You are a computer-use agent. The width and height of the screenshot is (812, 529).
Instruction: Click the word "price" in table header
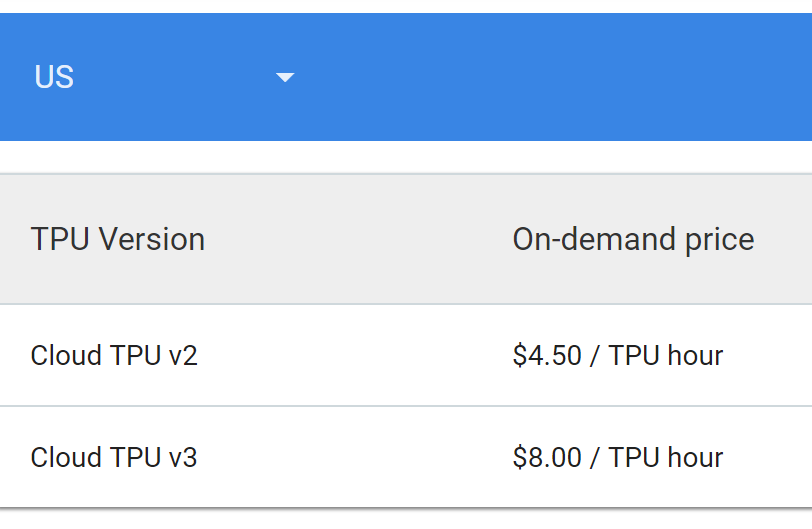click(720, 241)
